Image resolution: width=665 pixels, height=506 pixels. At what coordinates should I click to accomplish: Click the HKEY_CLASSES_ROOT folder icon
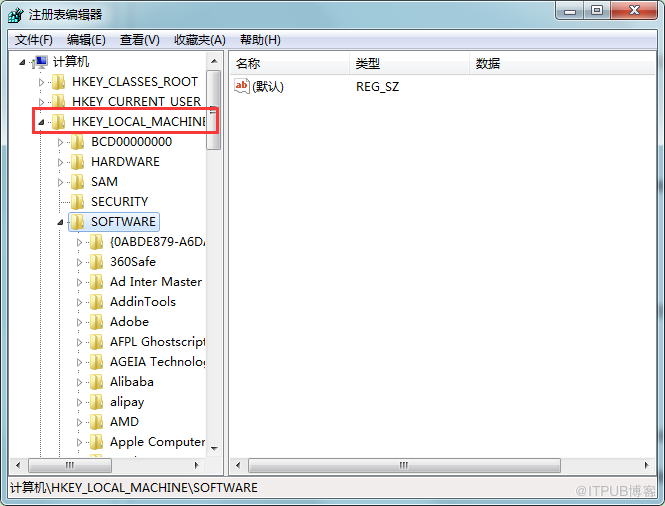[58, 82]
